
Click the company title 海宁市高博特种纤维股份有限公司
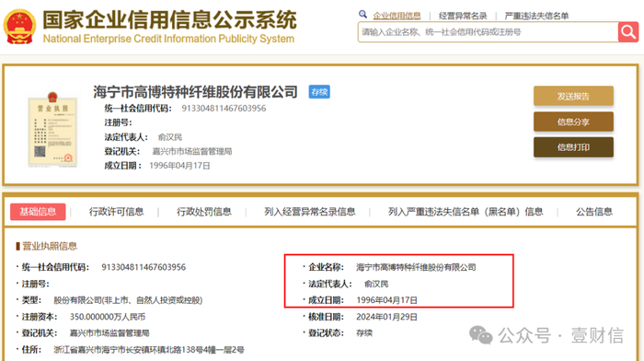pyautogui.click(x=195, y=92)
